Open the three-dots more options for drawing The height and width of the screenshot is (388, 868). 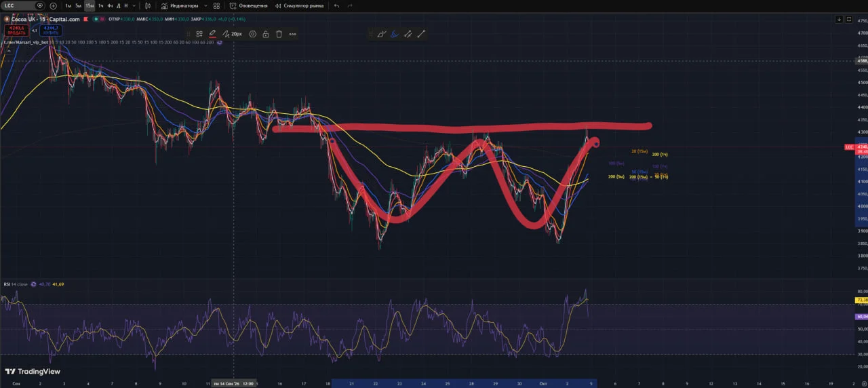(x=292, y=34)
